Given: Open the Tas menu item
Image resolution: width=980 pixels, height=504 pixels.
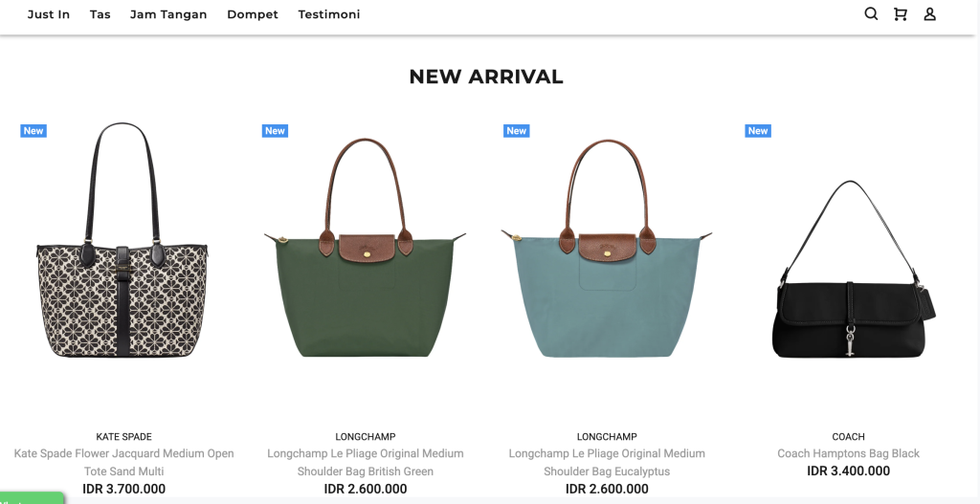Looking at the screenshot, I should click(x=100, y=14).
